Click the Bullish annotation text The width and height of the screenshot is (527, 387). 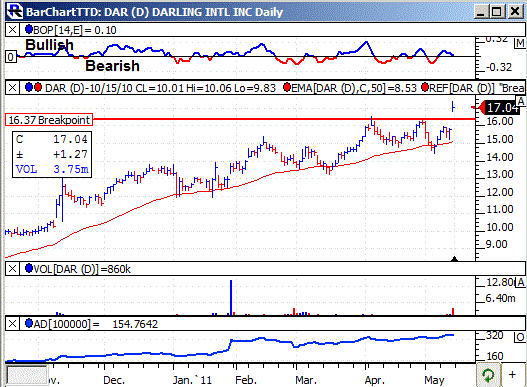pyautogui.click(x=49, y=45)
